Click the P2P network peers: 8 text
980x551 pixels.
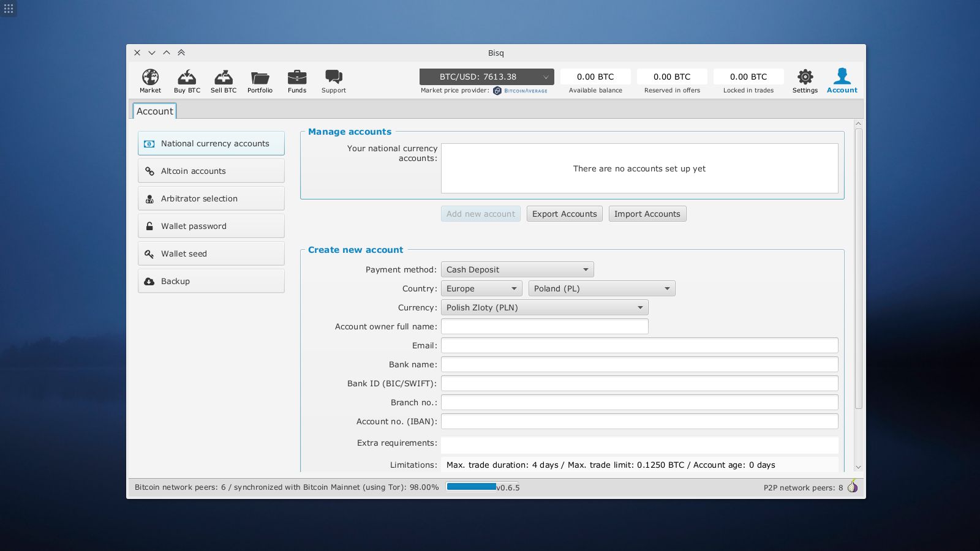(x=803, y=488)
